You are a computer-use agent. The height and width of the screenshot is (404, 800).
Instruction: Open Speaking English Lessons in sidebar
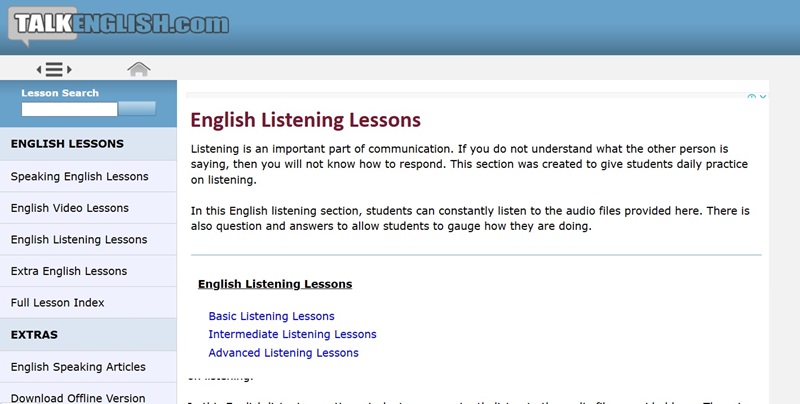pyautogui.click(x=79, y=176)
